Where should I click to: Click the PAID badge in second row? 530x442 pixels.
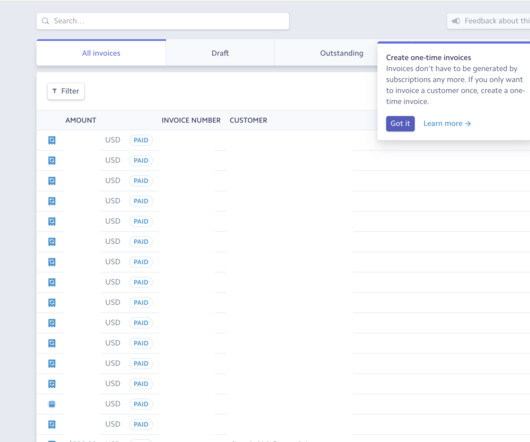[x=141, y=161]
